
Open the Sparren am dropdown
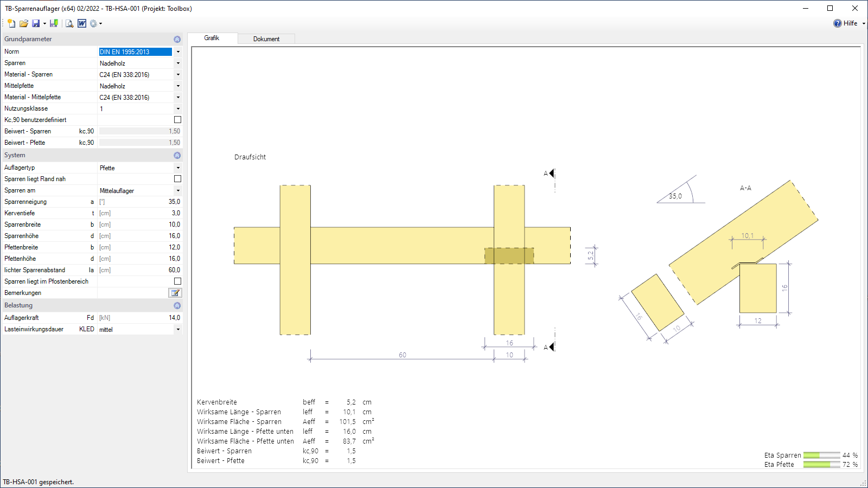coord(178,191)
